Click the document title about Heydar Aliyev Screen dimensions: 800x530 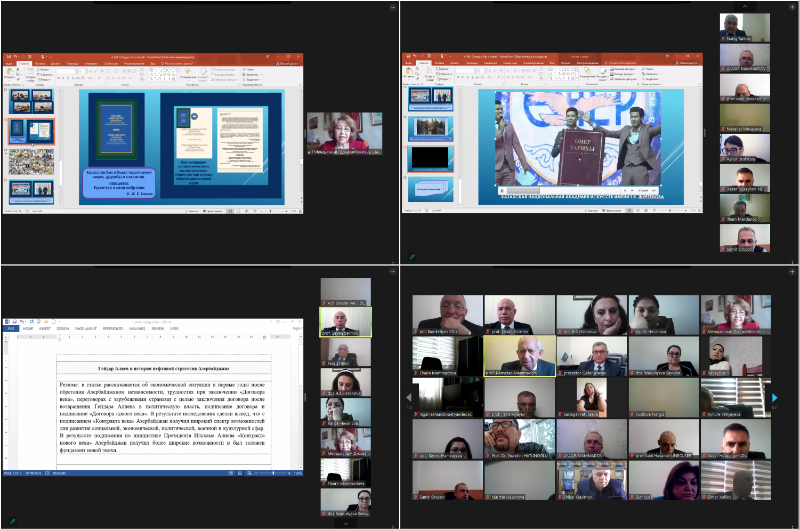164,369
